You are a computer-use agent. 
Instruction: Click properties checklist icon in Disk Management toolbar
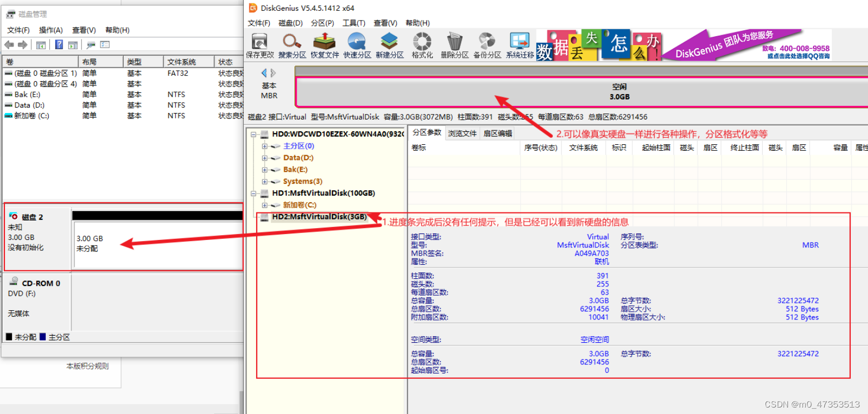[x=105, y=45]
